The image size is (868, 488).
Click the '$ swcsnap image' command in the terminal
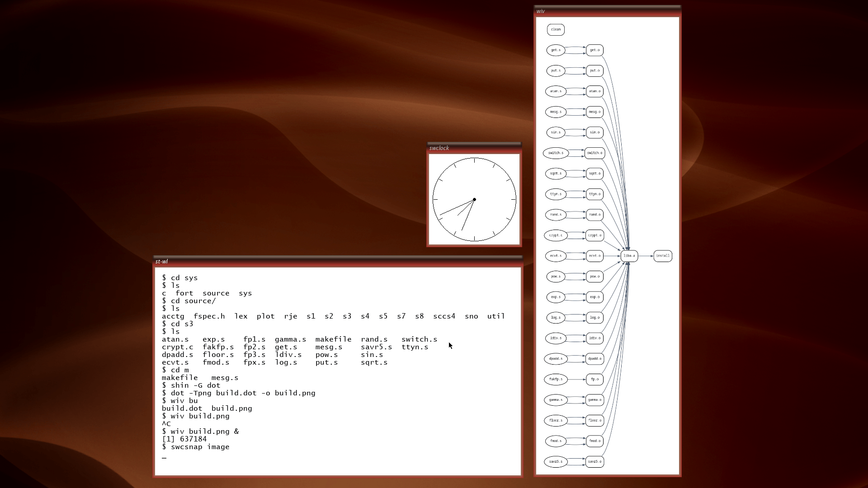click(196, 447)
